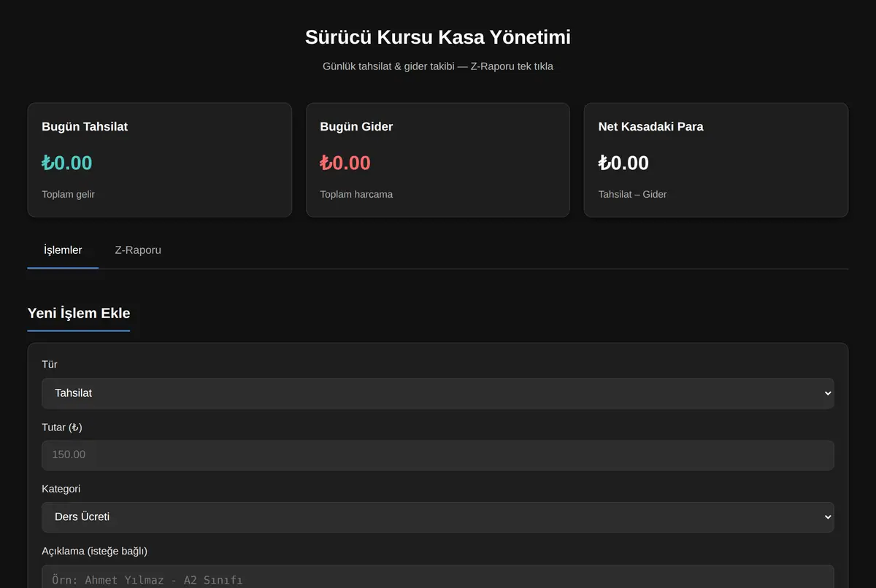Click the Toplam harcama caption
876x588 pixels.
(x=356, y=195)
